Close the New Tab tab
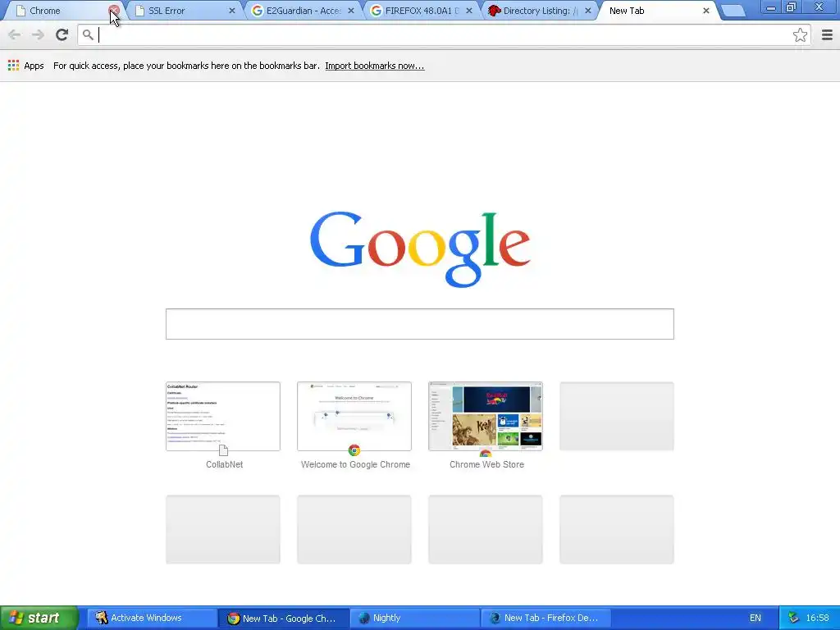 click(x=706, y=11)
